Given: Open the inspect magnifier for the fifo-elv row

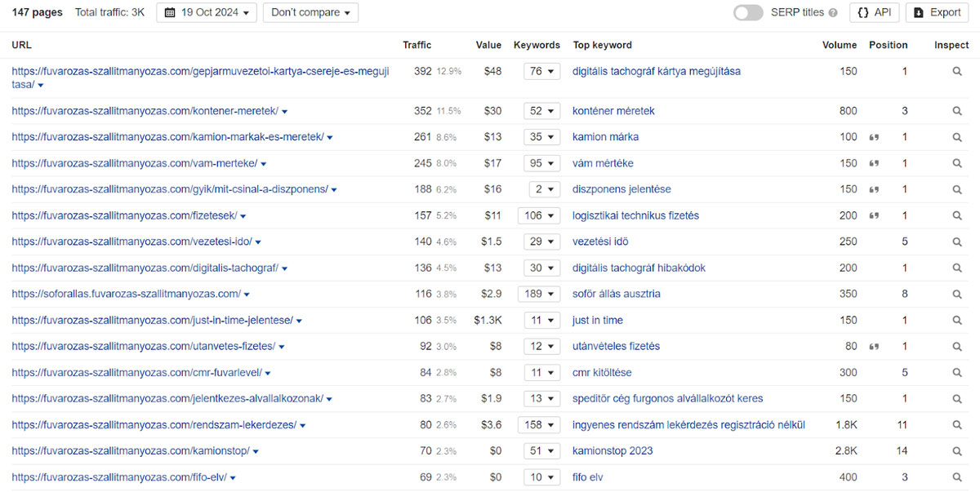Looking at the screenshot, I should pos(957,477).
